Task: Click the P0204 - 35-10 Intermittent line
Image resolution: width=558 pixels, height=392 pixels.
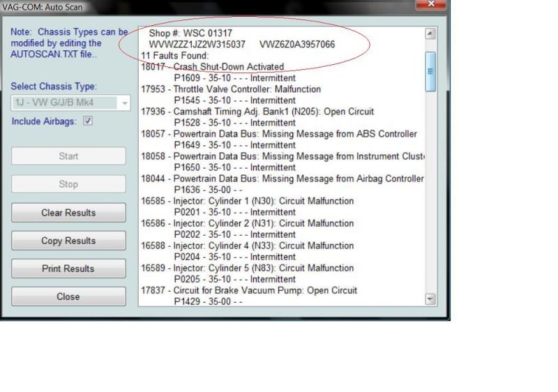Action: pyautogui.click(x=235, y=257)
